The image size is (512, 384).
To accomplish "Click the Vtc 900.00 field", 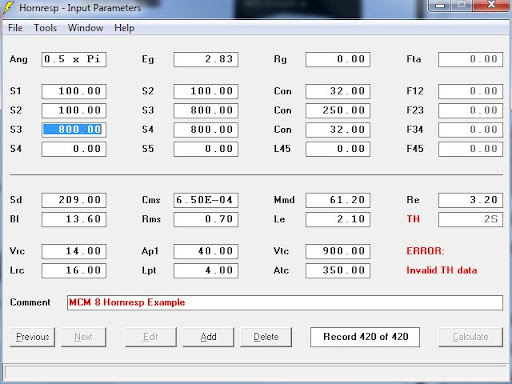I will click(338, 251).
